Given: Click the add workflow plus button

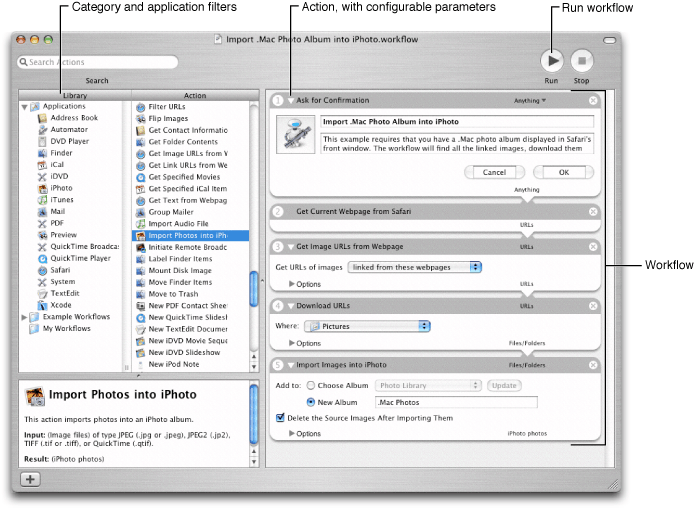Looking at the screenshot, I should tap(29, 479).
